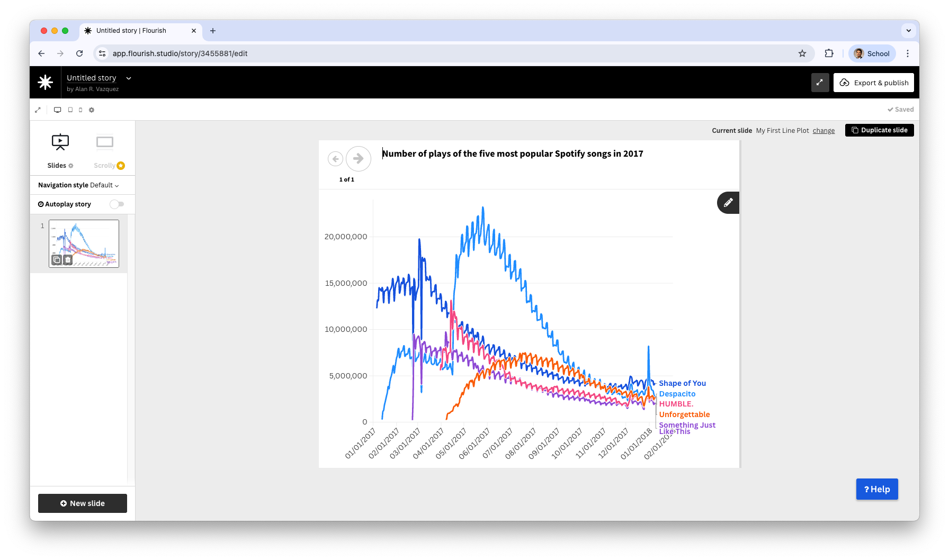This screenshot has height=560, width=949.
Task: Go to next slide with right arrow
Action: tap(359, 158)
